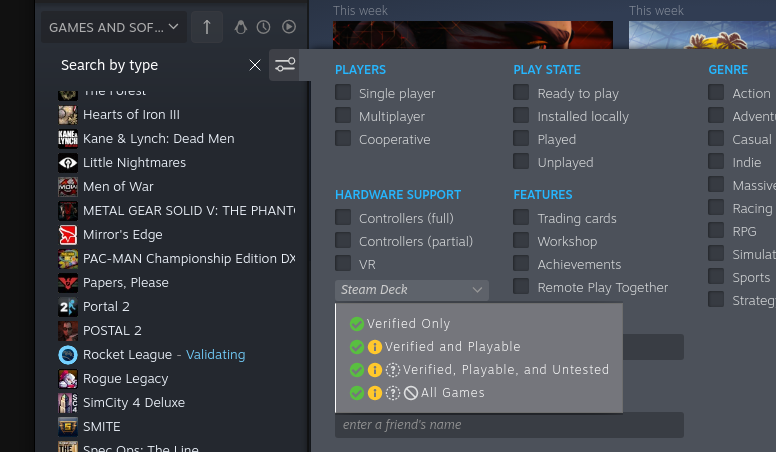Viewport: 776px width, 452px height.
Task: Click the Little Nightmares eye icon
Action: coord(67,163)
